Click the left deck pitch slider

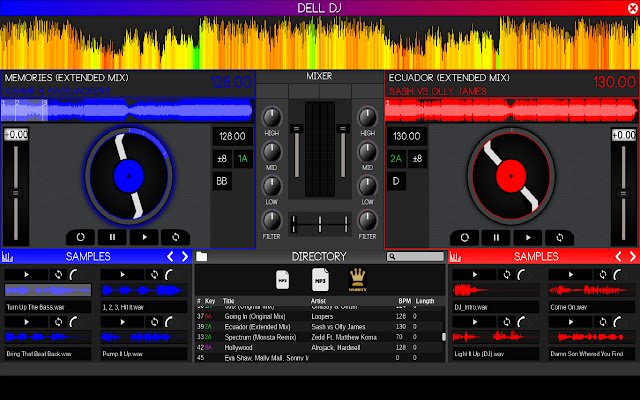(x=16, y=192)
